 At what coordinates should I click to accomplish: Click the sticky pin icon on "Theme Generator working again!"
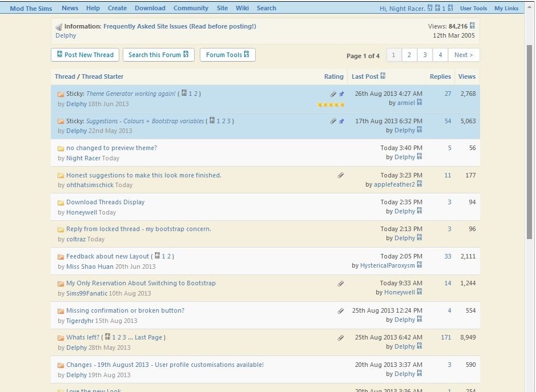(x=341, y=94)
